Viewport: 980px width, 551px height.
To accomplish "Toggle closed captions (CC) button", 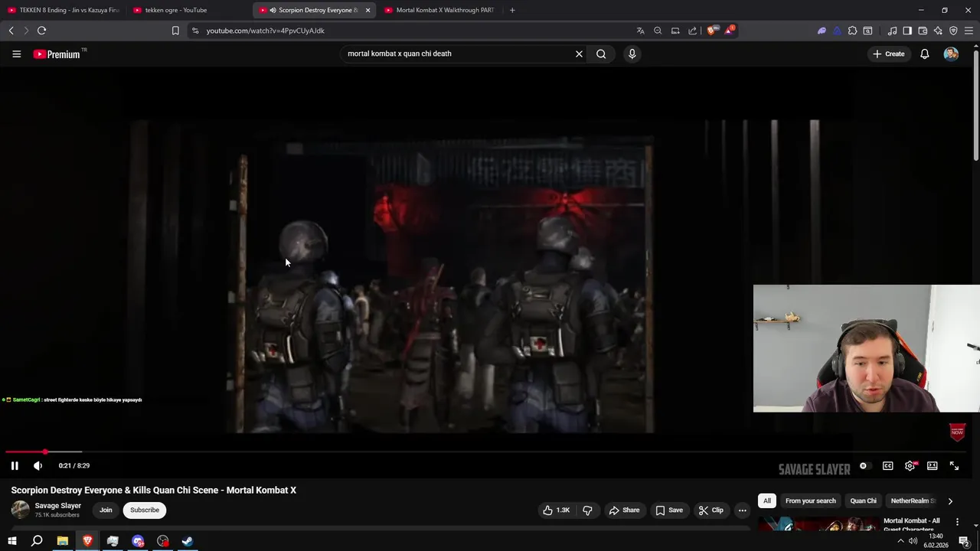I will click(x=887, y=466).
